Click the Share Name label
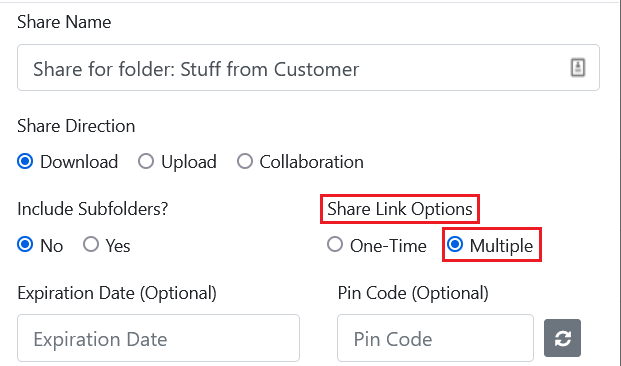The height and width of the screenshot is (366, 621). (x=64, y=22)
